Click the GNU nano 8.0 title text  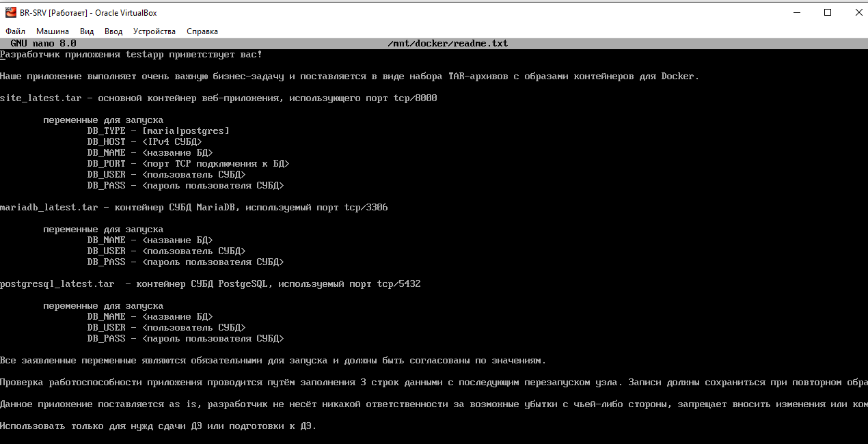click(43, 44)
